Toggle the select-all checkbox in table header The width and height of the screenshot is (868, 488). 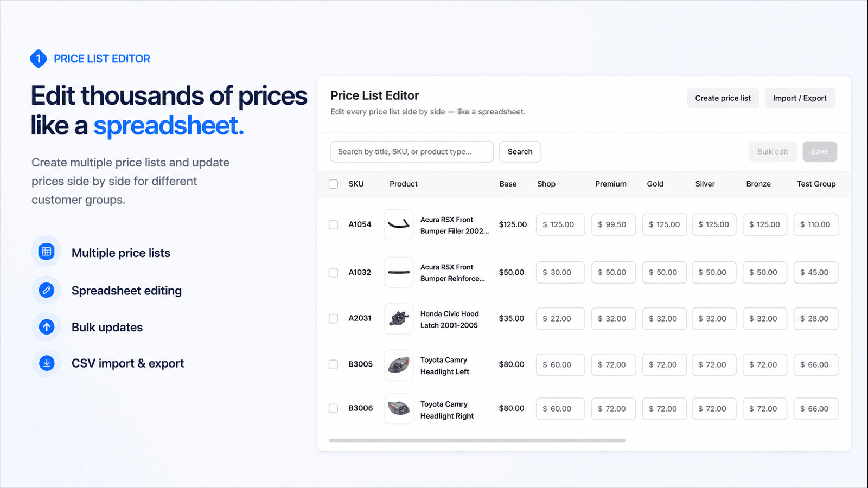(334, 184)
